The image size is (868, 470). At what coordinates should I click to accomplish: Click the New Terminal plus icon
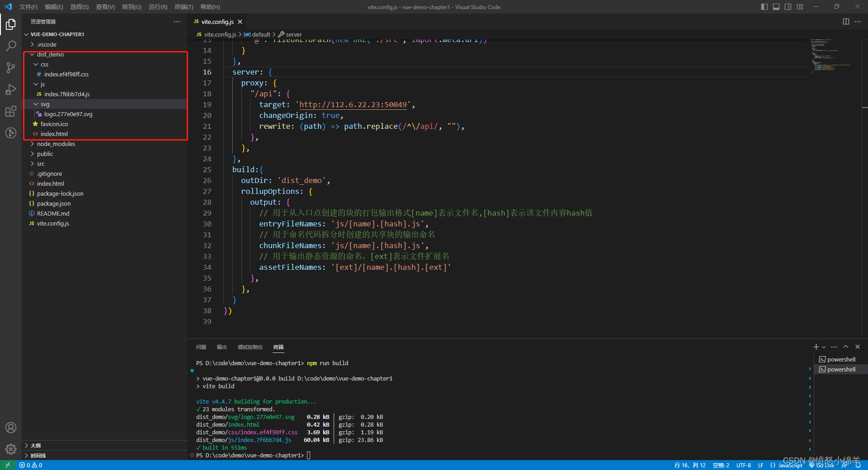point(816,347)
